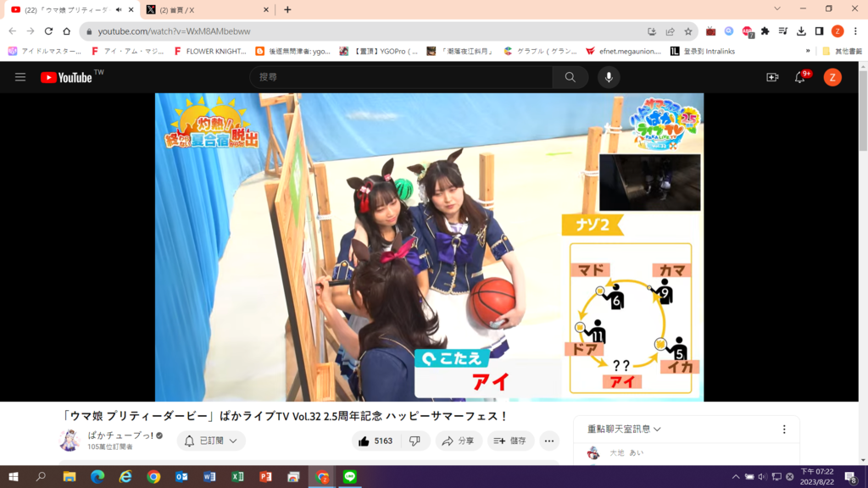Reload the current page
This screenshot has width=868, height=488.
[48, 31]
